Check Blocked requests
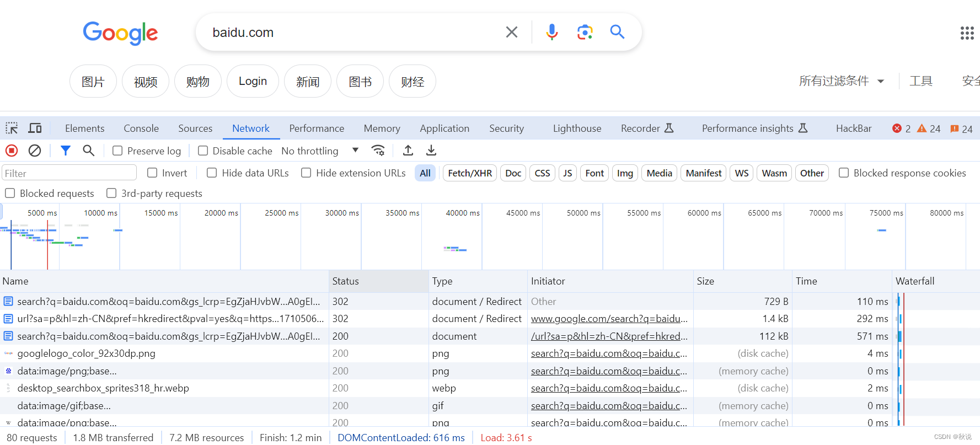Screen dimensions: 980x445 [10, 193]
